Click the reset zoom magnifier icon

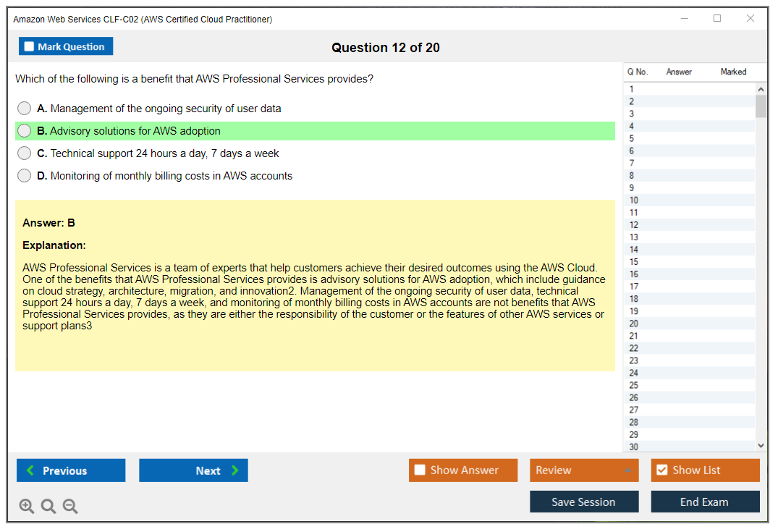pos(48,507)
